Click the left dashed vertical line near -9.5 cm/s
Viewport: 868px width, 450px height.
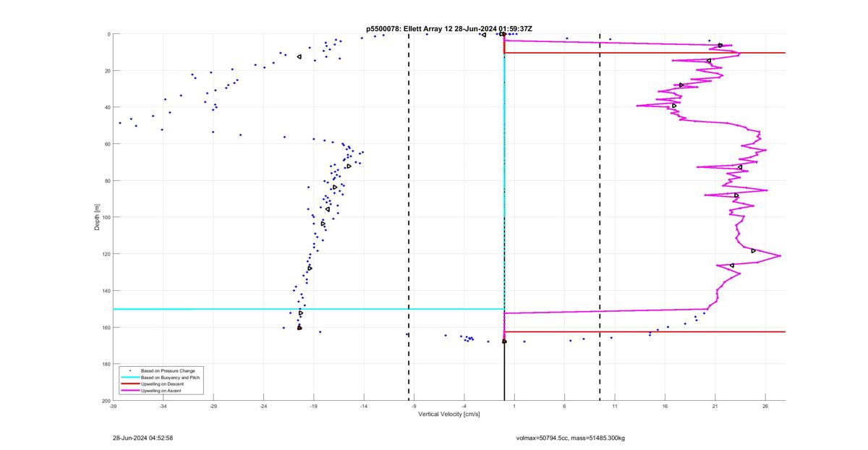click(x=409, y=217)
